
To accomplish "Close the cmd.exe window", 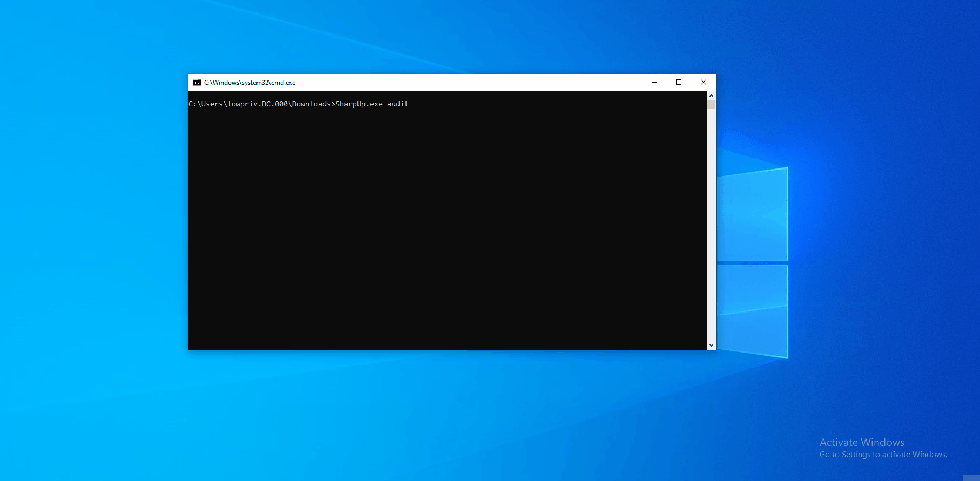I will [x=704, y=83].
